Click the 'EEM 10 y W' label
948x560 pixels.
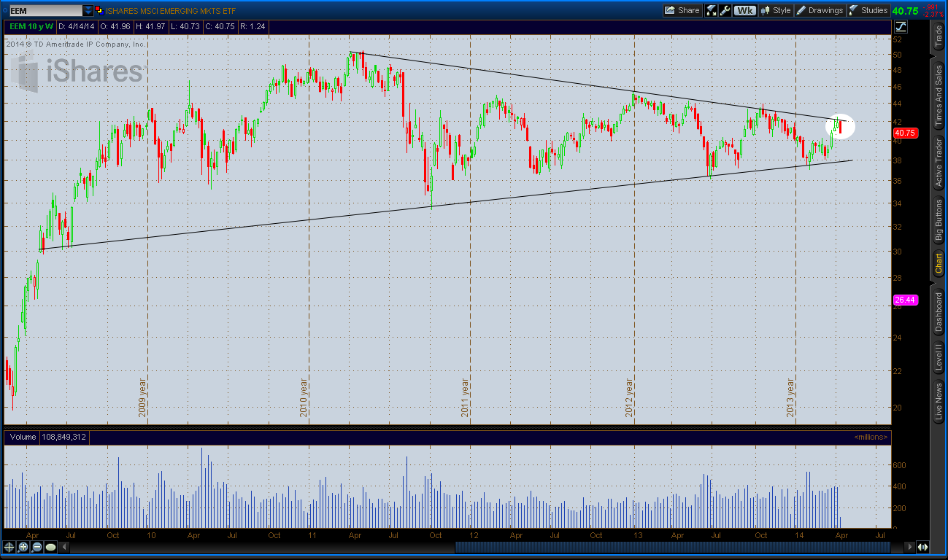(x=31, y=27)
